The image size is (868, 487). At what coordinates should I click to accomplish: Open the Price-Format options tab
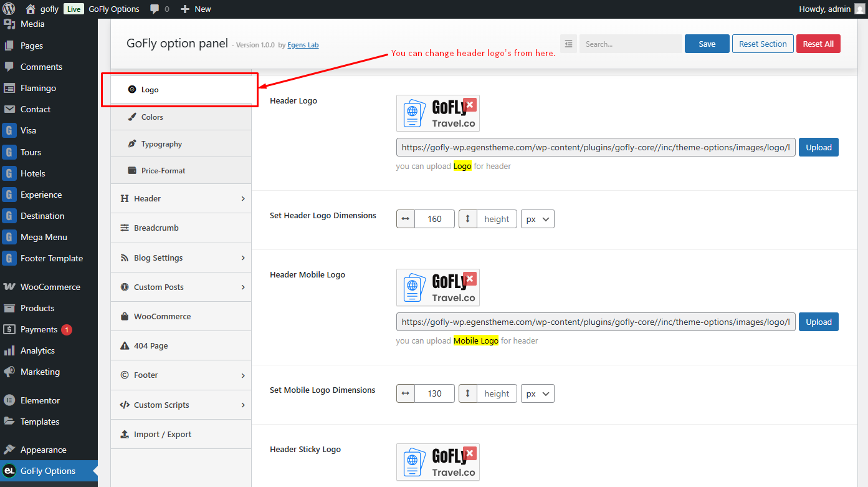(181, 170)
